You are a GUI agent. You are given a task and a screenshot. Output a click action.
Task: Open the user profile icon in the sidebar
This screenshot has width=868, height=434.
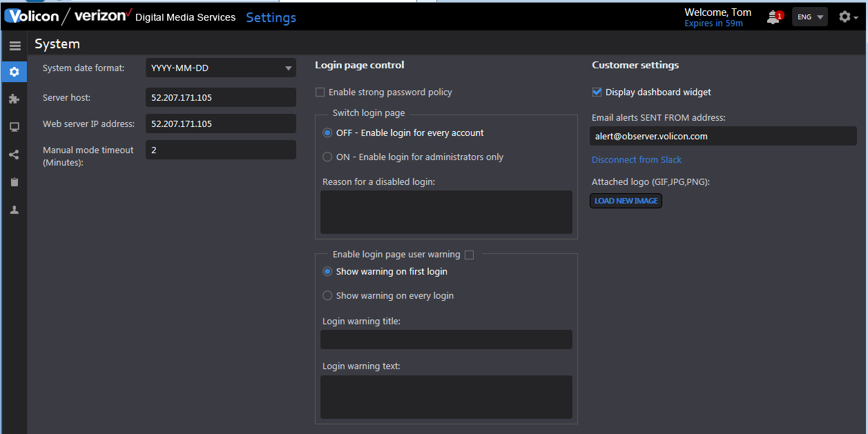coord(14,209)
